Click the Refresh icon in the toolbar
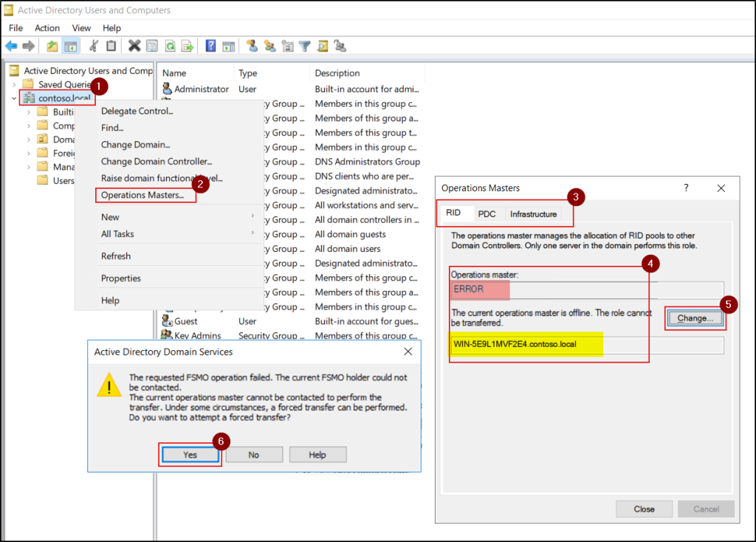756x542 pixels. tap(171, 46)
